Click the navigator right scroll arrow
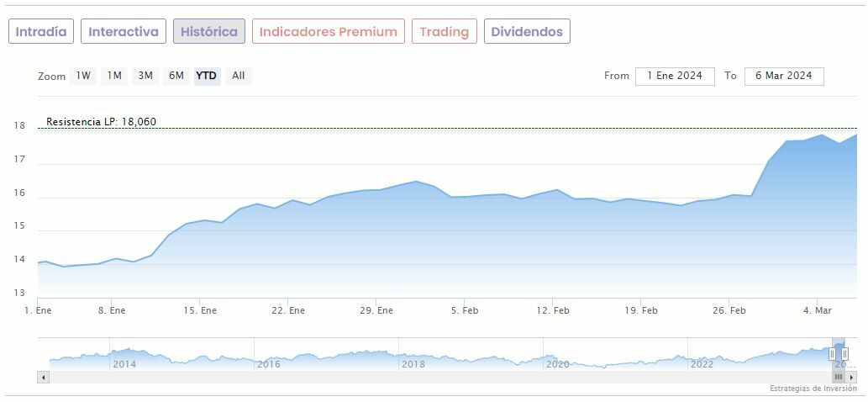The image size is (868, 402). 851,378
